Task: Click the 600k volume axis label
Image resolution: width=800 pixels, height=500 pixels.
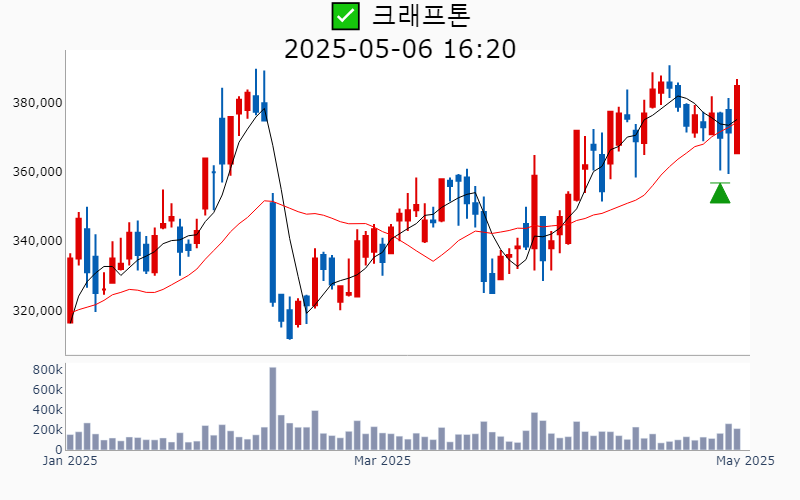Action: tap(47, 390)
